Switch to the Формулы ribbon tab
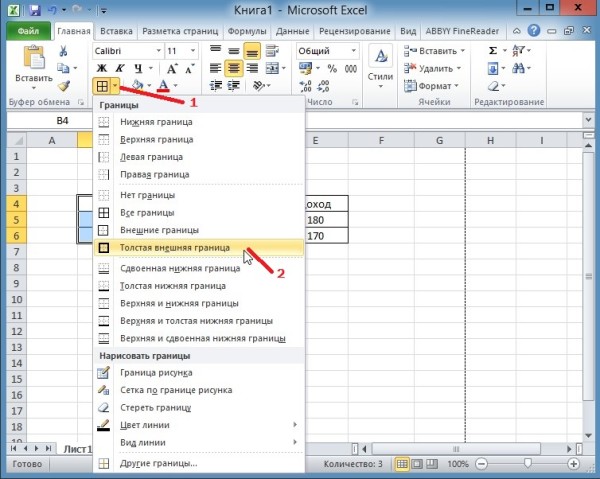Image resolution: width=600 pixels, height=479 pixels. [x=247, y=31]
